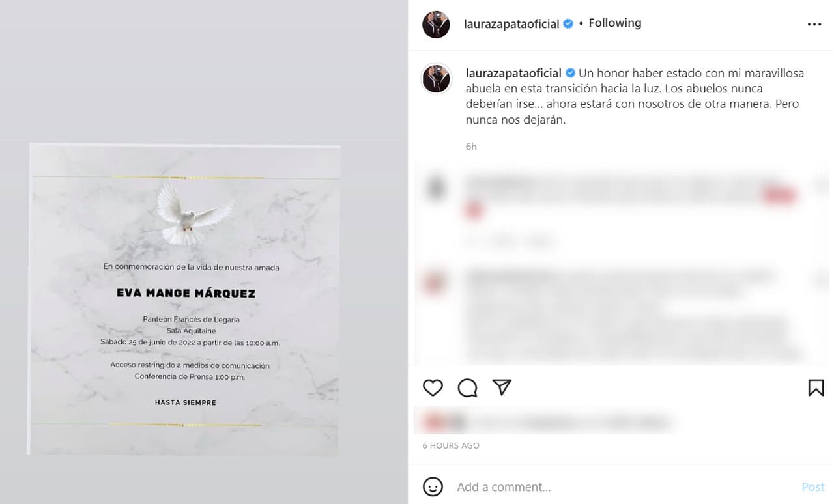Open the 6 HOURS AGO post timestamp link

450,445
